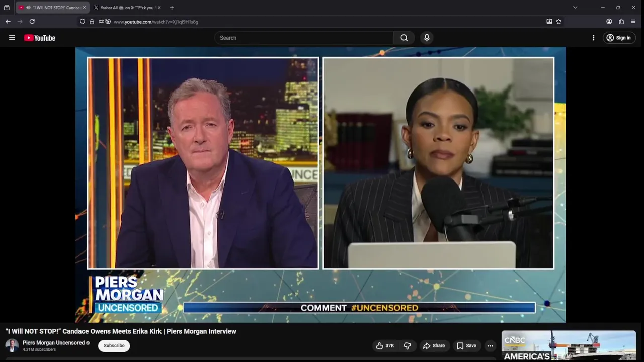Image resolution: width=644 pixels, height=362 pixels.
Task: Open Firefox View icon in tab bar
Action: tap(7, 8)
